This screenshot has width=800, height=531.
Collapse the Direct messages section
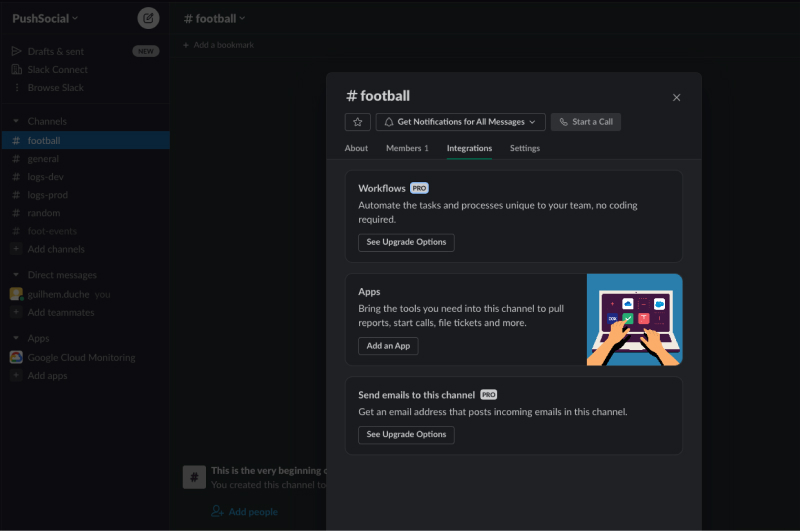[16, 275]
